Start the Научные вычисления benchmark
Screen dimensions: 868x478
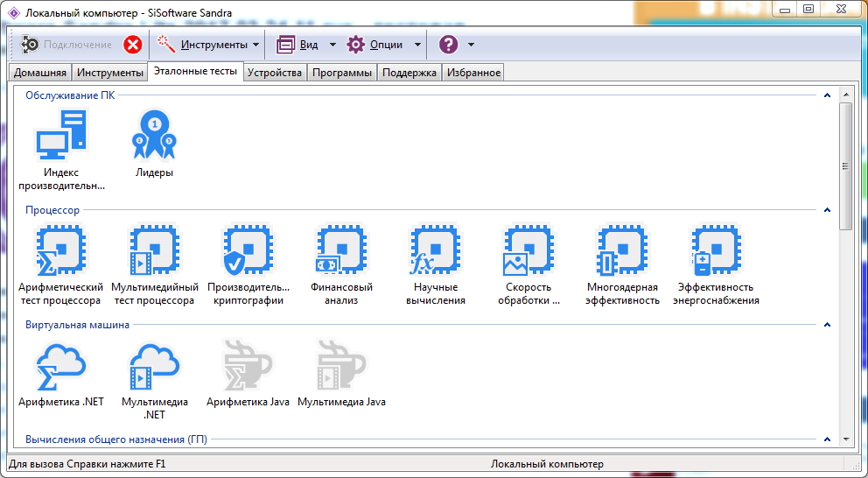tap(435, 250)
